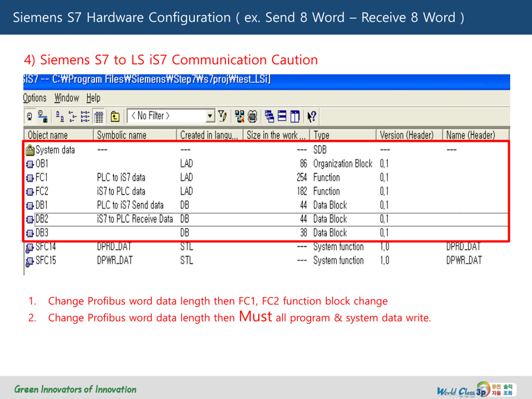Click the 'PLC to iS7 data' symbolic name

point(121,177)
